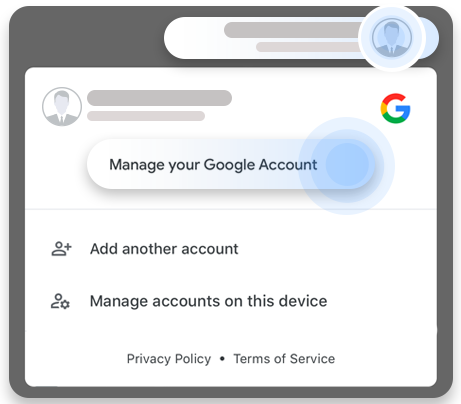Viewport: 461px width, 404px height.
Task: Click the profile picture inside the white account panel
Action: pyautogui.click(x=62, y=107)
